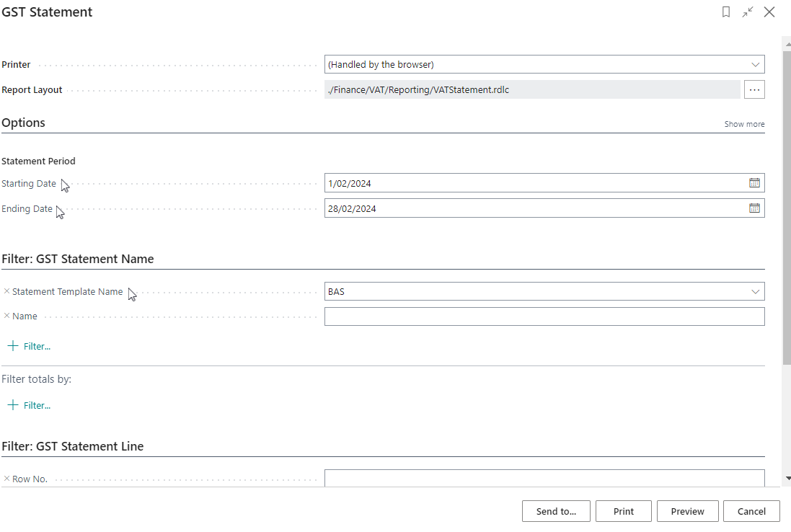This screenshot has height=532, width=791.
Task: Open the Starting Date calendar picker
Action: tap(754, 183)
